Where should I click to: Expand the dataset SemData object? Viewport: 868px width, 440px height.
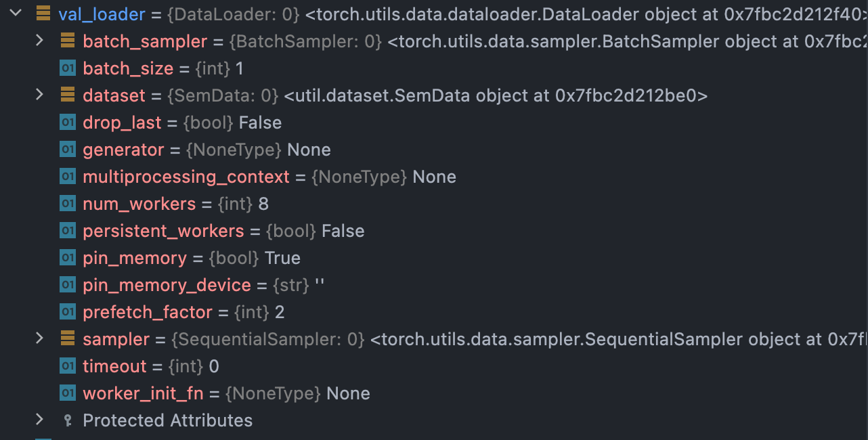pos(39,95)
